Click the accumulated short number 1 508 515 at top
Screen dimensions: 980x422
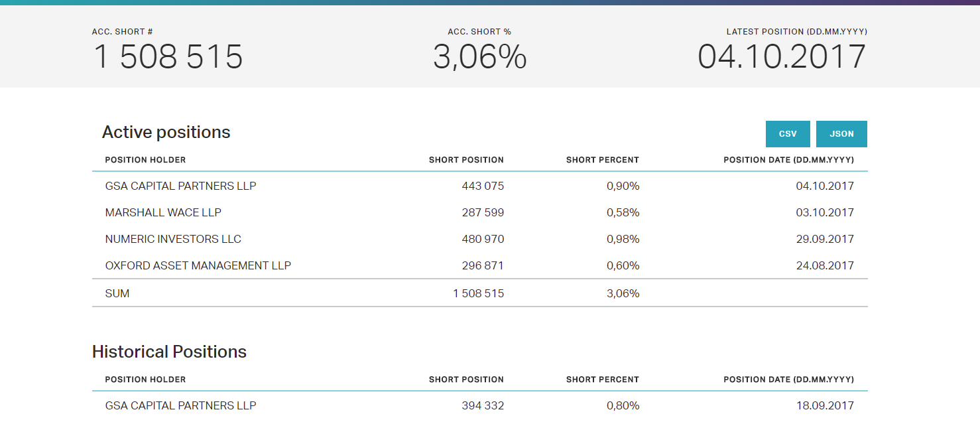[x=168, y=57]
